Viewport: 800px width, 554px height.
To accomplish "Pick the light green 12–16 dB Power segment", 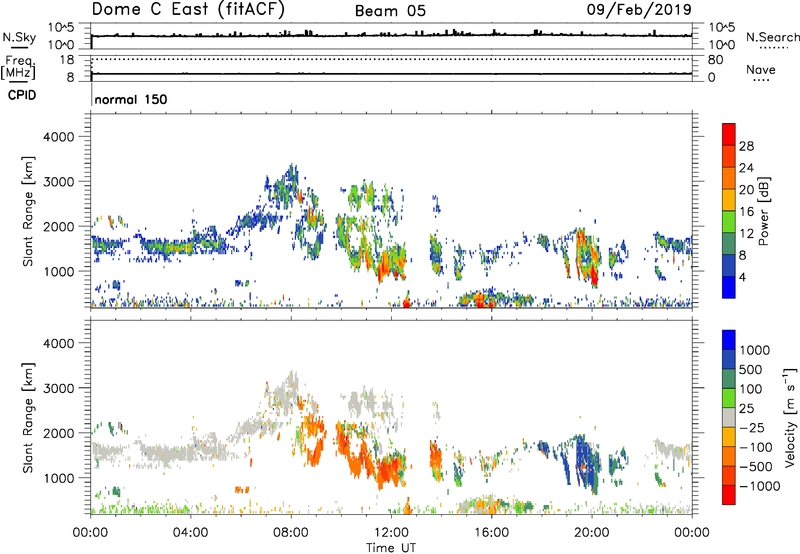I will point(729,221).
